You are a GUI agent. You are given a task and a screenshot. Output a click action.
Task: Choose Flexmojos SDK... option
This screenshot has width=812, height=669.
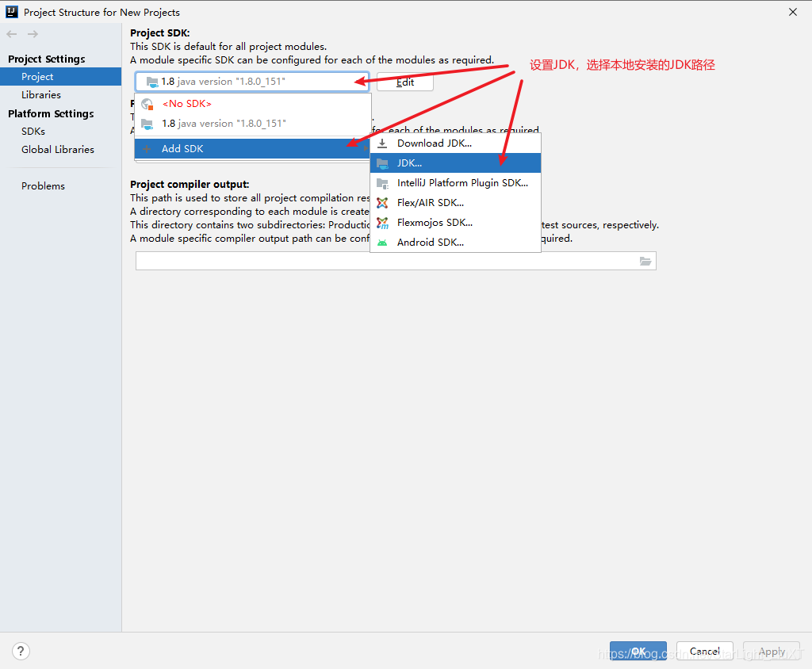point(456,223)
